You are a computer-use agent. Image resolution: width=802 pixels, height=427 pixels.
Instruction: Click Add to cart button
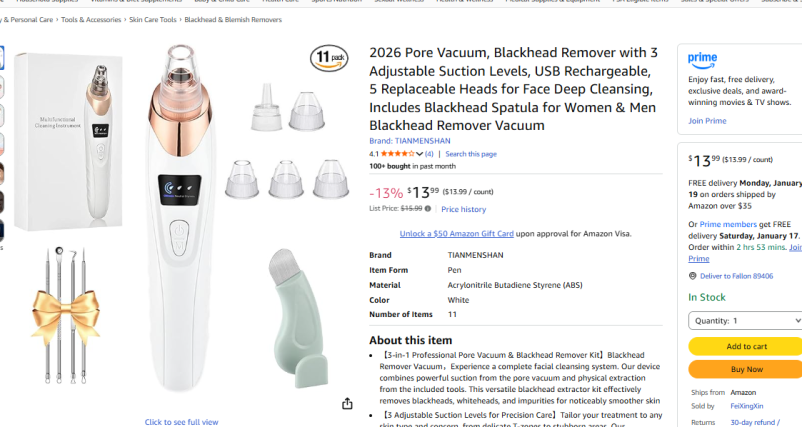tap(745, 347)
